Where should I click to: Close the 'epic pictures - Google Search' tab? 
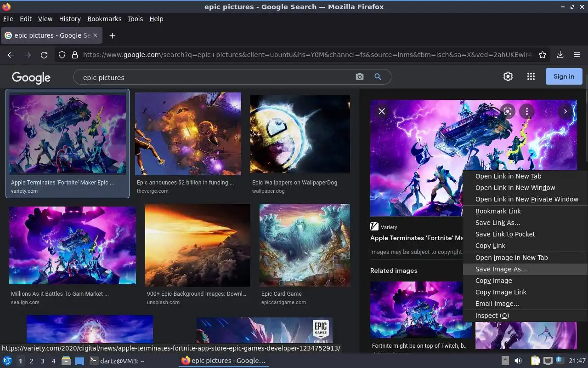95,35
